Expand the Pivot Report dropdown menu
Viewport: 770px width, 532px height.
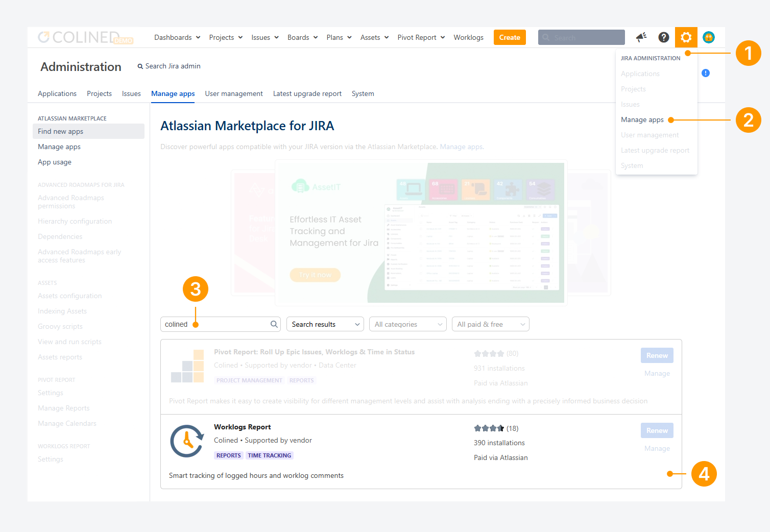click(421, 37)
